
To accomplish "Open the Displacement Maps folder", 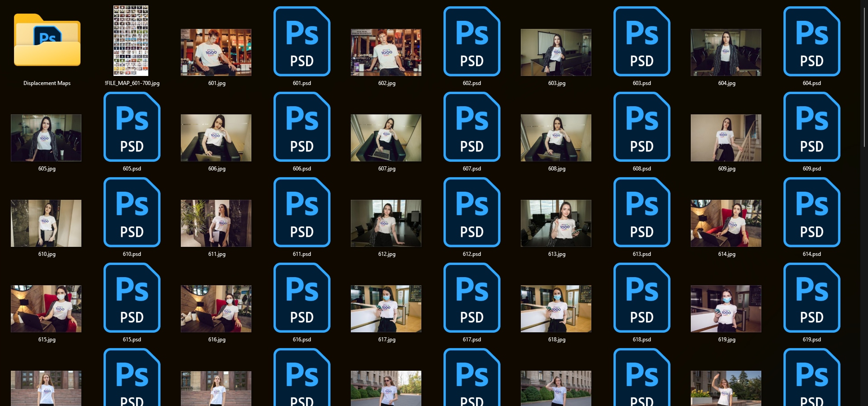I will [47, 41].
